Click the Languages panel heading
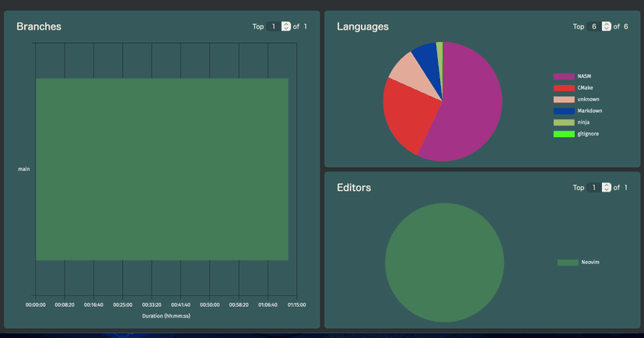This screenshot has height=338, width=644. (362, 26)
